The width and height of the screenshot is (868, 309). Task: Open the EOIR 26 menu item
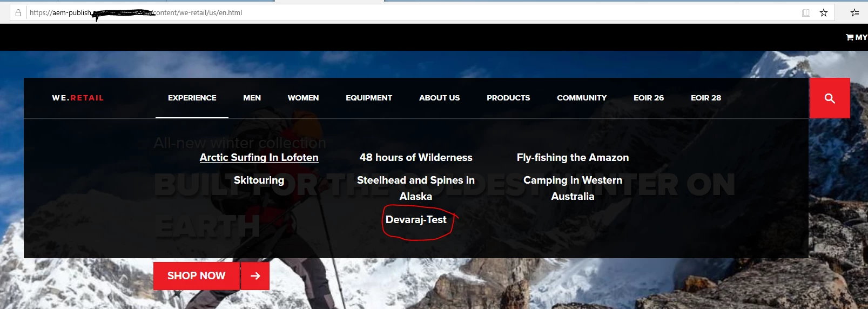click(x=649, y=98)
